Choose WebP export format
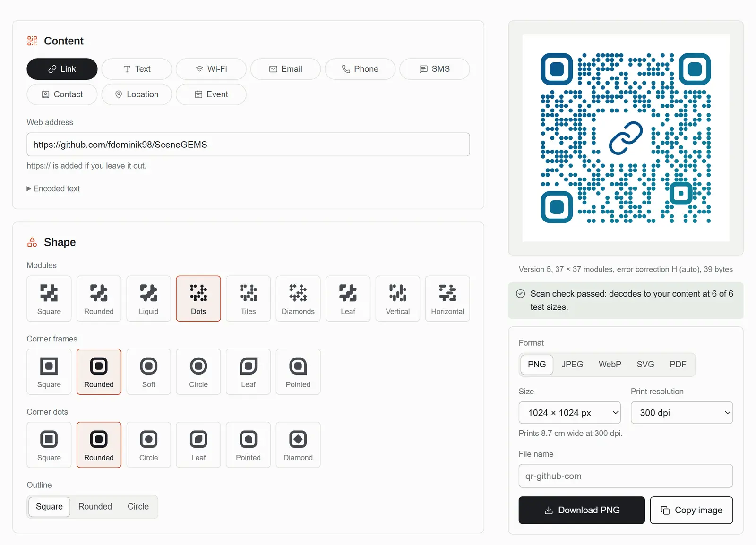This screenshot has height=545, width=756. (x=610, y=365)
